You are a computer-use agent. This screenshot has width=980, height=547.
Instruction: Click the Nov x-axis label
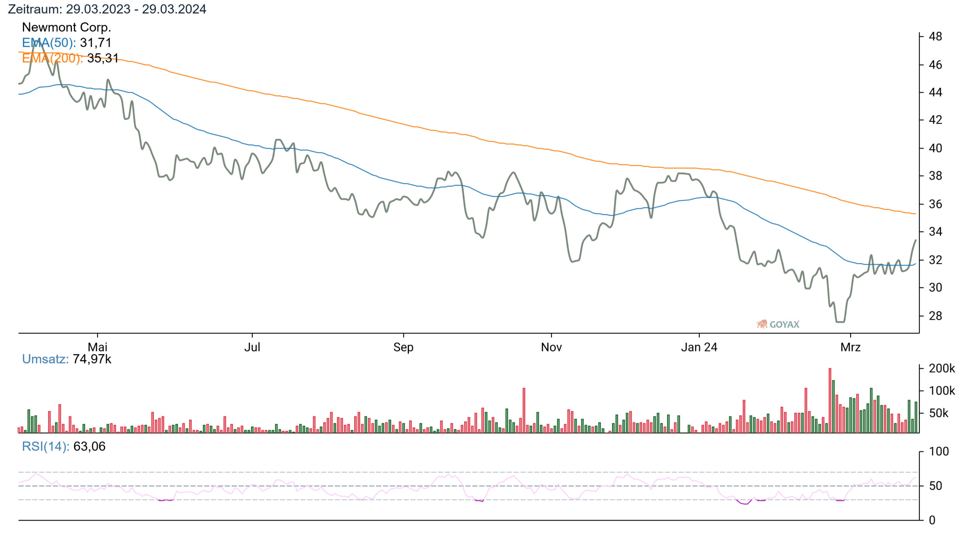click(551, 347)
